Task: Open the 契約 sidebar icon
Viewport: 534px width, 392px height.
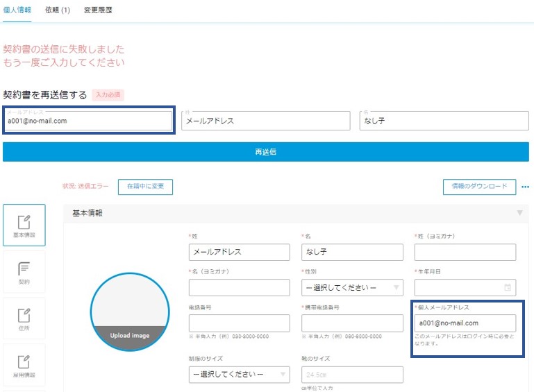Action: click(24, 272)
